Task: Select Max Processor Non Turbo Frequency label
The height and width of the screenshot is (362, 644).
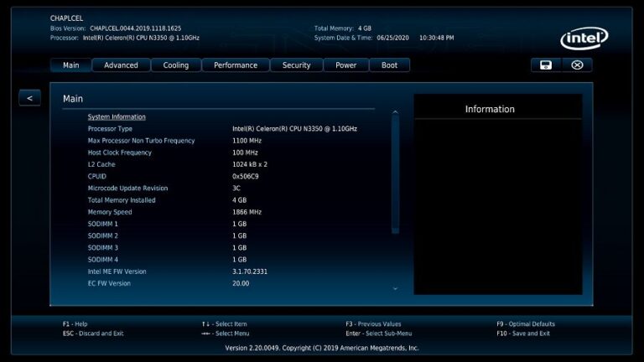Action: click(141, 141)
